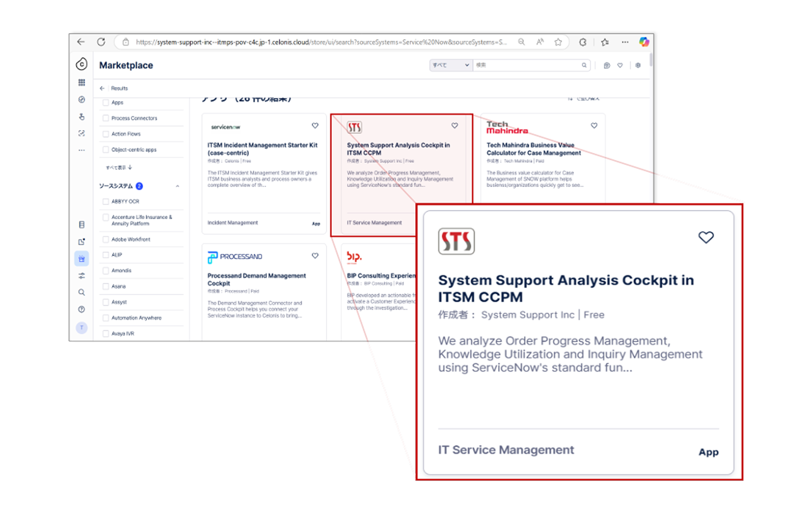Check the Process Connectors filter checkbox
The image size is (812, 513).
pyautogui.click(x=106, y=118)
